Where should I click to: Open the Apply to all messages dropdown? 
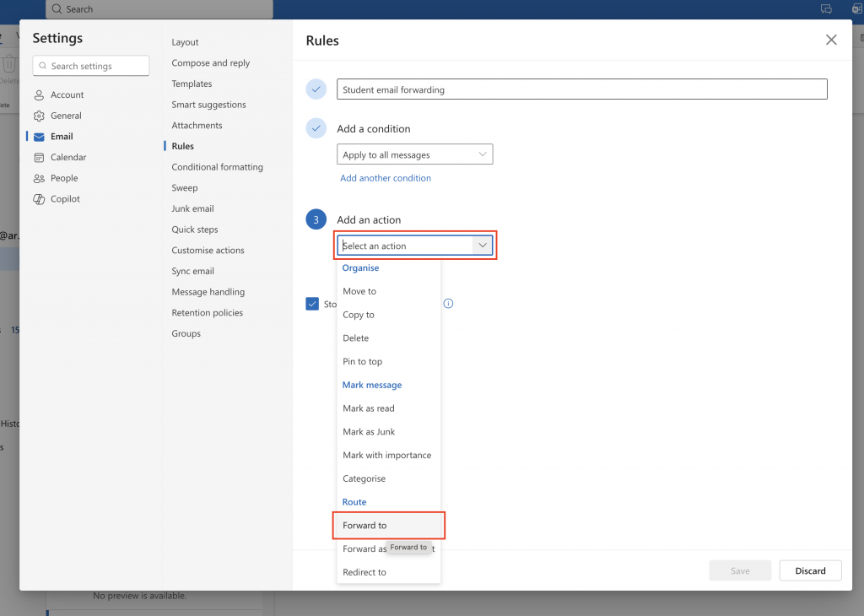414,154
